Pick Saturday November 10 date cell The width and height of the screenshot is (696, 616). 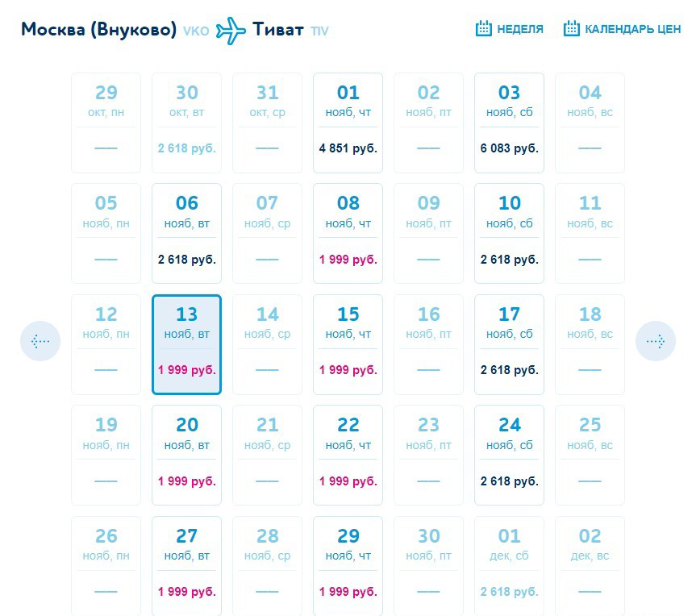click(x=509, y=233)
